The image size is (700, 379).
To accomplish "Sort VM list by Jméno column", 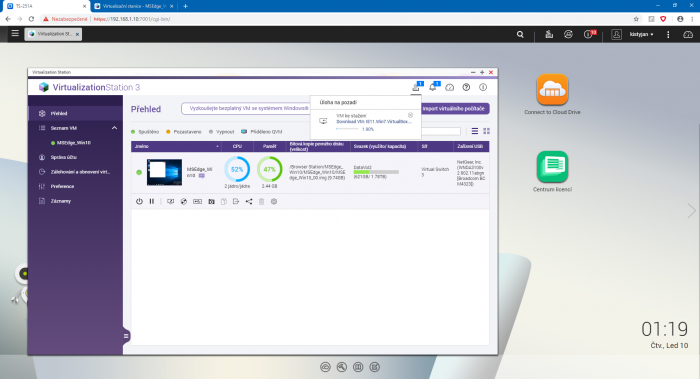I will (176, 146).
